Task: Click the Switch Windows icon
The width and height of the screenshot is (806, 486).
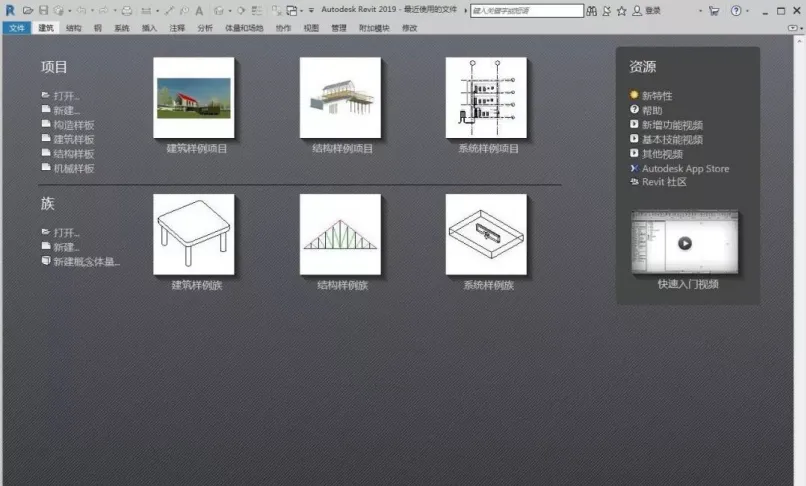Action: pyautogui.click(x=291, y=10)
